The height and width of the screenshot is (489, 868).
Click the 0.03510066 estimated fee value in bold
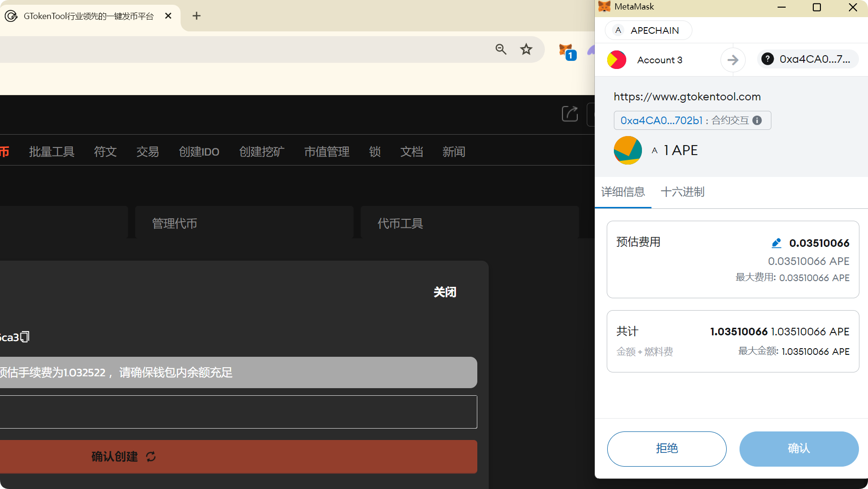(819, 243)
